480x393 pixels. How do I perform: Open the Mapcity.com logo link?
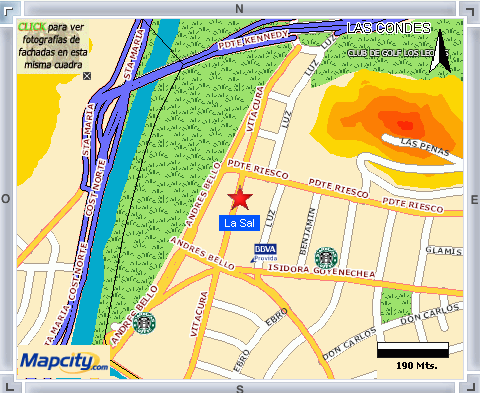63,362
